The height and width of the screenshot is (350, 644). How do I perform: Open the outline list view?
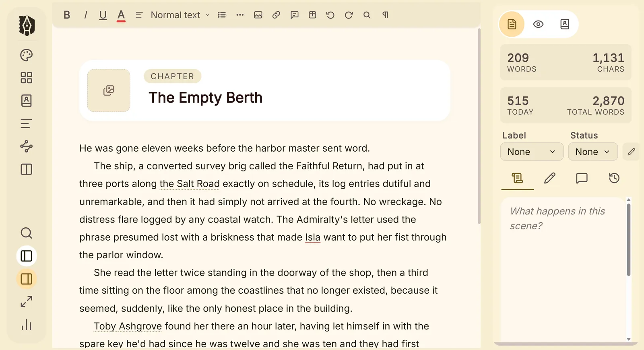tap(27, 124)
